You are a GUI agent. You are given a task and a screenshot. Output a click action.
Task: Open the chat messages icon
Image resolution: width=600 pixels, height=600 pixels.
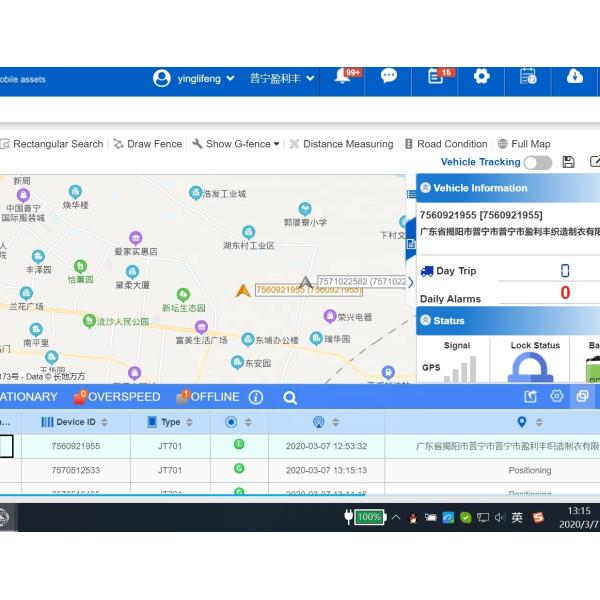tap(389, 77)
